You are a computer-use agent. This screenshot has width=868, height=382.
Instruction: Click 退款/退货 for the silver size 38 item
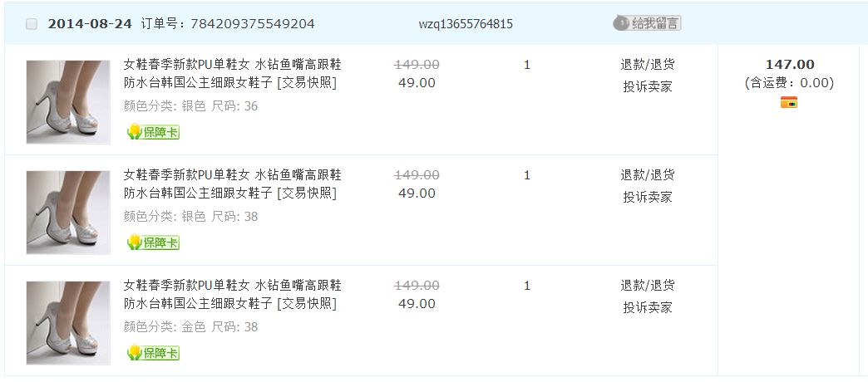[x=647, y=175]
